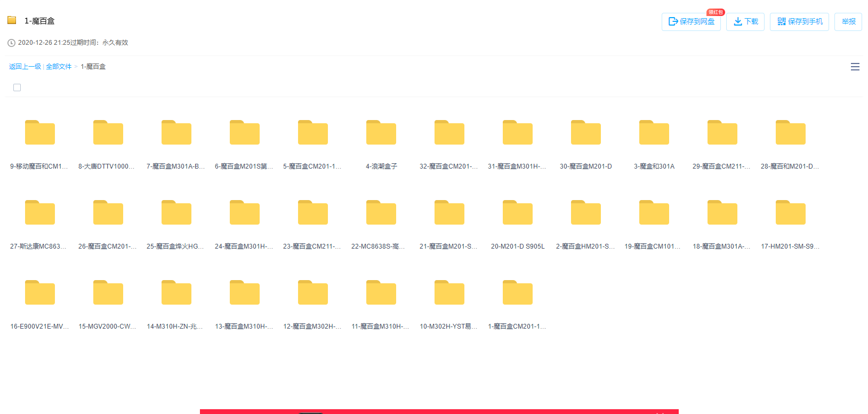Open folder 9-移动魔百和CM1

tap(40, 132)
